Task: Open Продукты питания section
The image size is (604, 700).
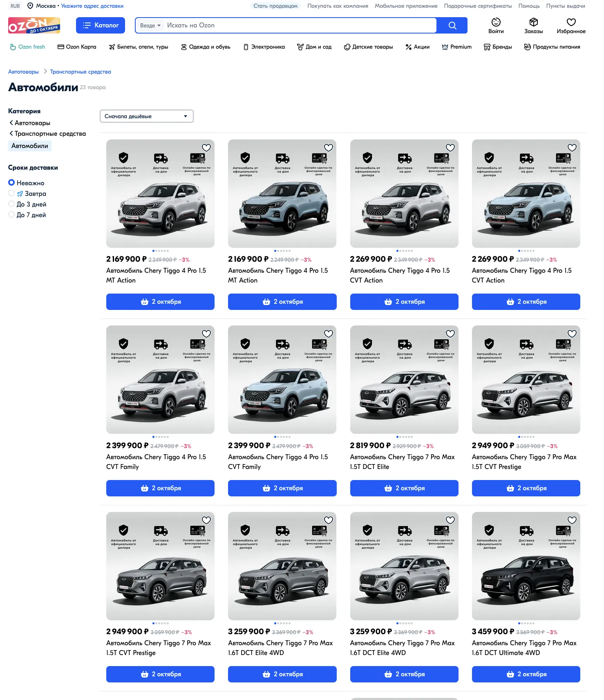Action: click(x=552, y=47)
